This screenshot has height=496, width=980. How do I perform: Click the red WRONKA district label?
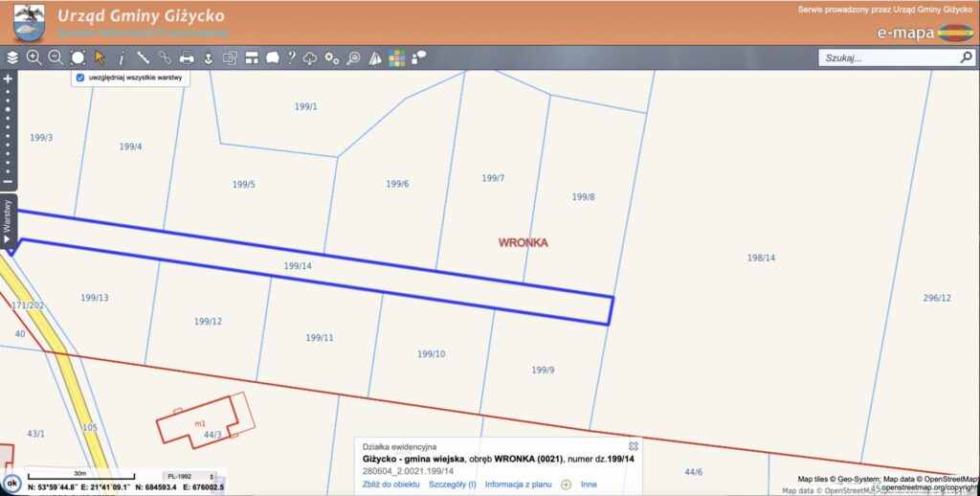click(523, 242)
